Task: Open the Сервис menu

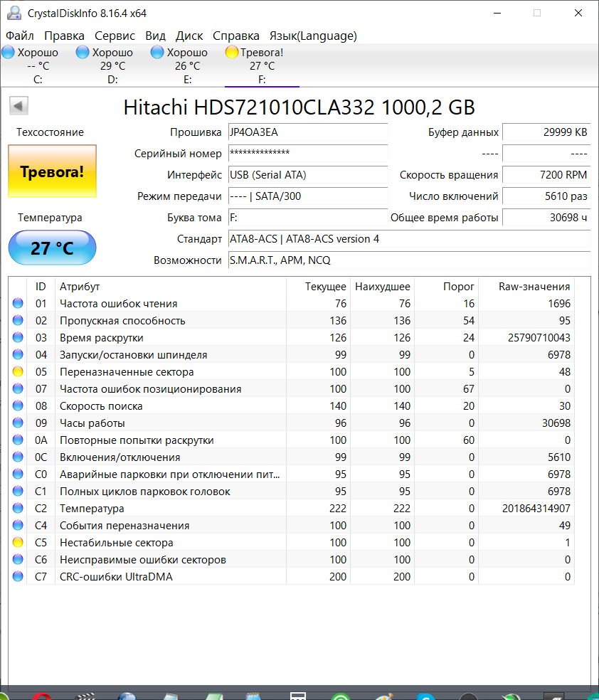Action: coord(115,36)
